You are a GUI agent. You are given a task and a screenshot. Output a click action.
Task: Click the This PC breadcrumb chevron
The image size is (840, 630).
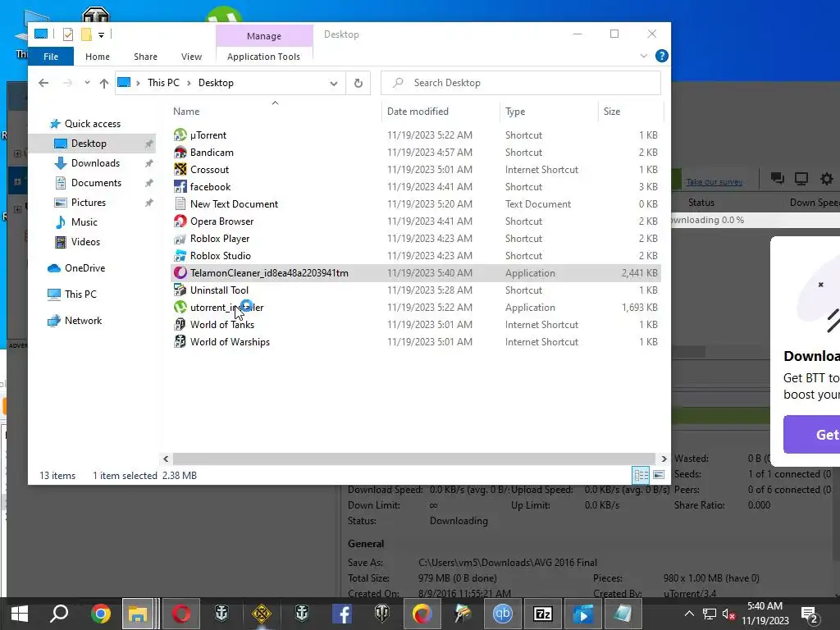click(189, 83)
